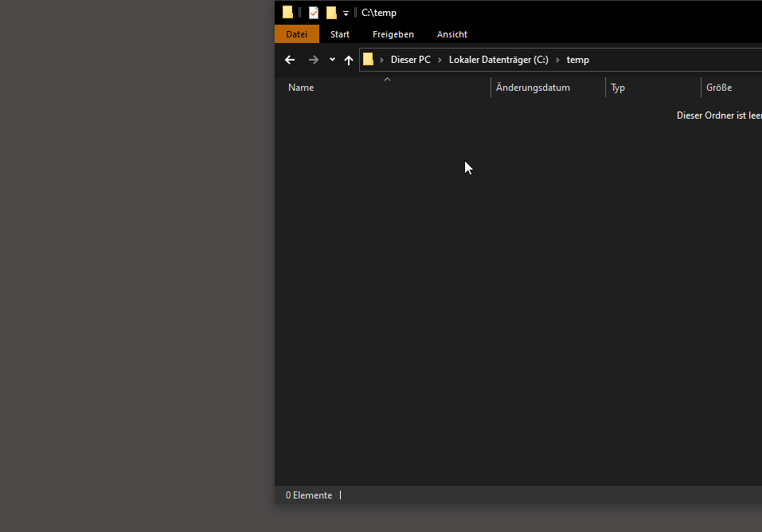Click the folder shortcut icon in quick access toolbar
The height and width of the screenshot is (532, 762).
(330, 12)
